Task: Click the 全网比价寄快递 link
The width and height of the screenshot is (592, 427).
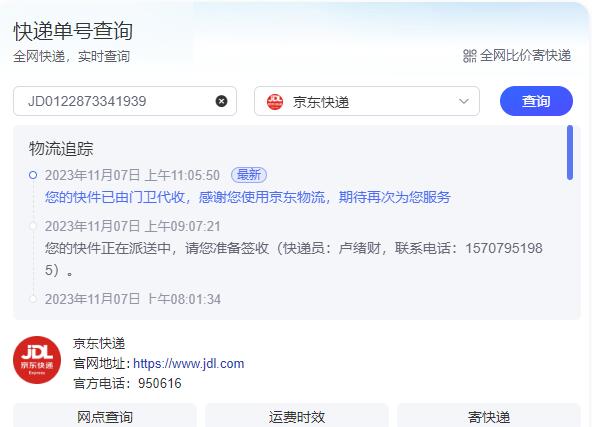Action: 525,56
